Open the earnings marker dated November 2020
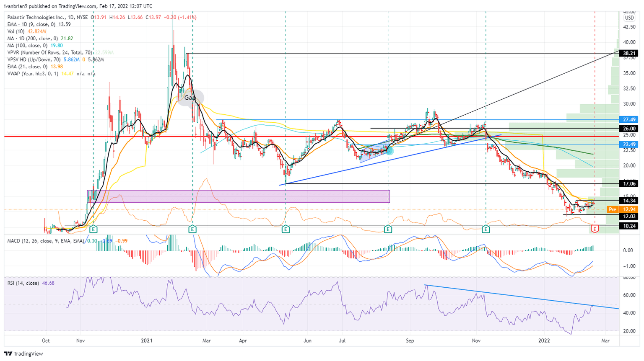The width and height of the screenshot is (644, 361). point(93,229)
